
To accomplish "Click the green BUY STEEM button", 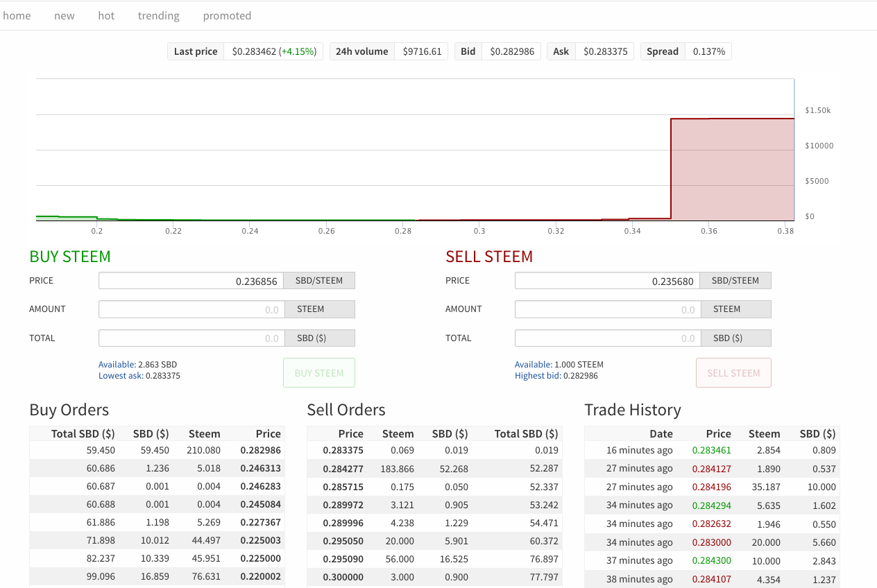I will (x=319, y=373).
